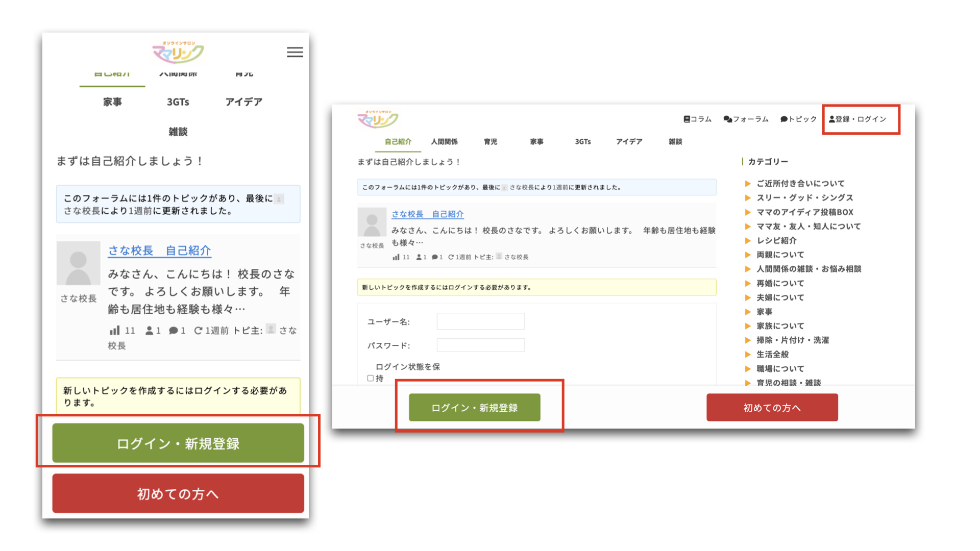Click 登録・ログイン in desktop header
This screenshot has height=551, width=980.
(x=857, y=119)
